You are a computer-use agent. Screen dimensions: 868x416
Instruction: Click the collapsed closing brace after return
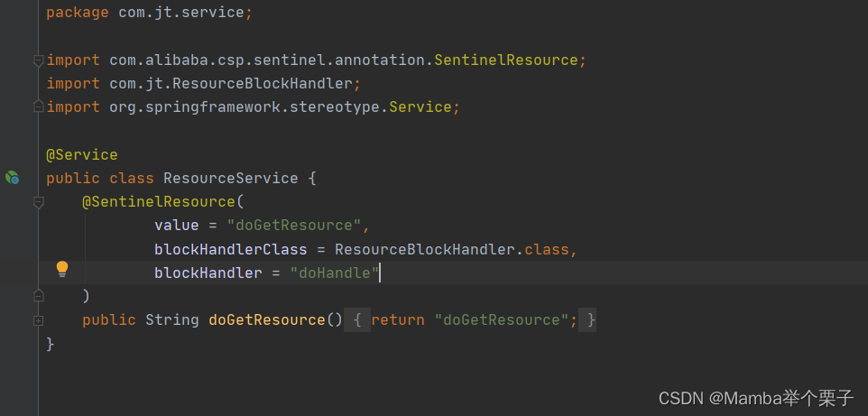click(588, 320)
